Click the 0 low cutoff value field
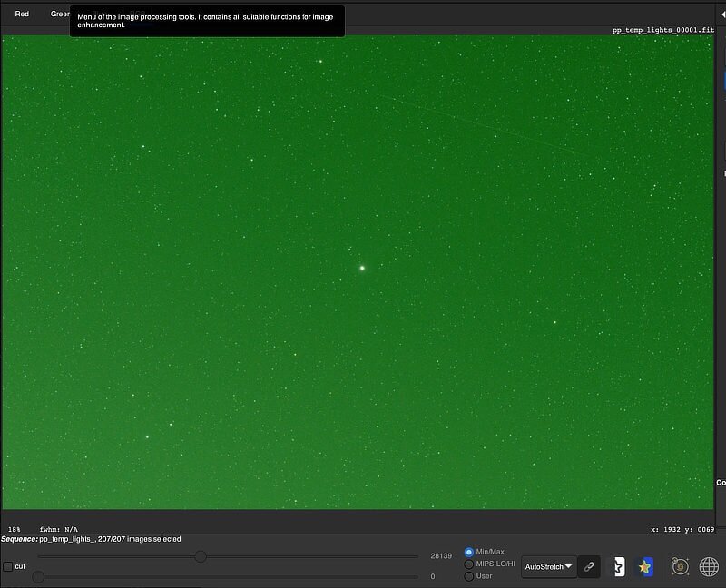 pos(433,576)
